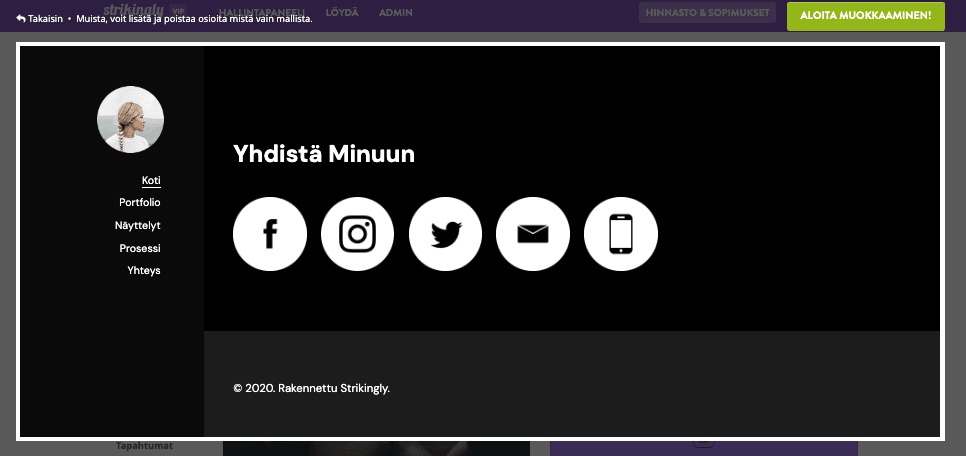Open the Twitter bird icon
966x456 pixels.
click(445, 234)
